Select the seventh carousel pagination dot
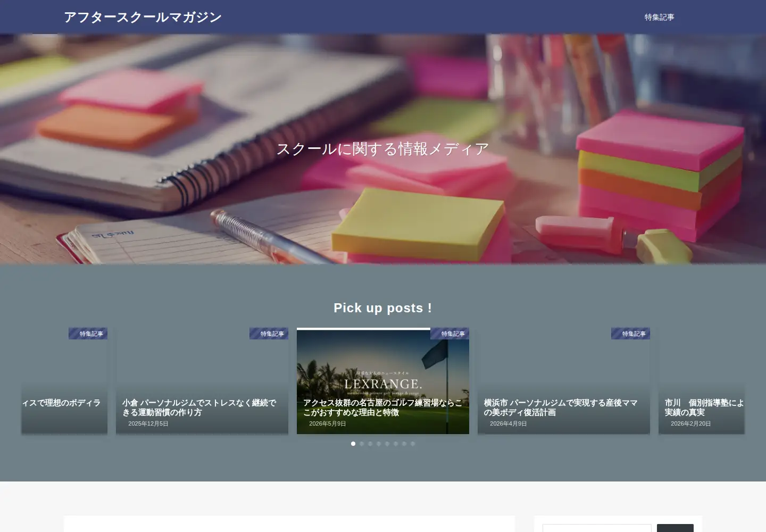Viewport: 766px width, 532px height. (x=404, y=444)
